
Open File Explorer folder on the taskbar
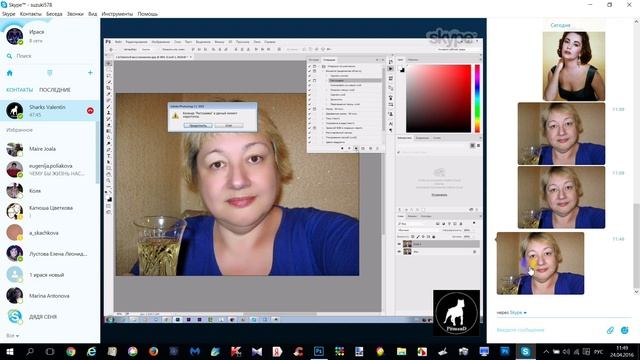(401, 351)
